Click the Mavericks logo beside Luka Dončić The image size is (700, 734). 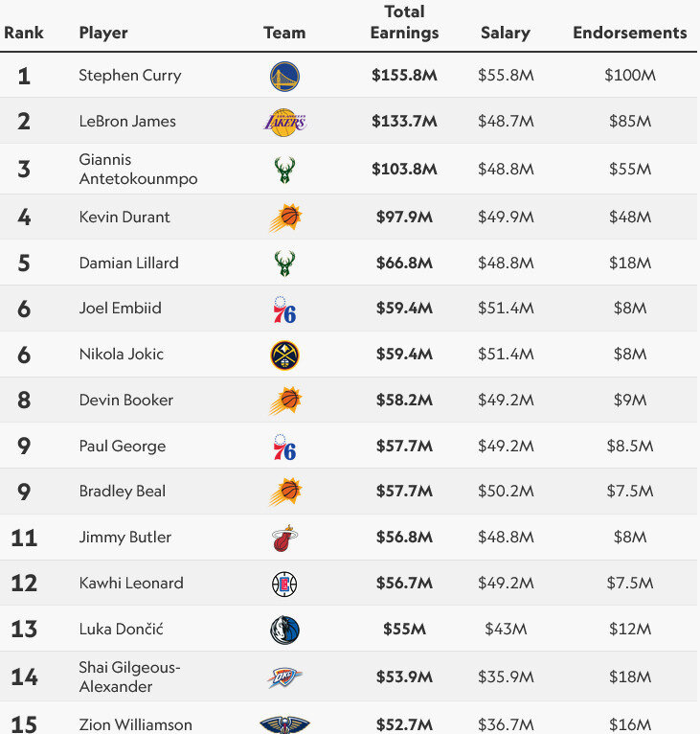[284, 630]
